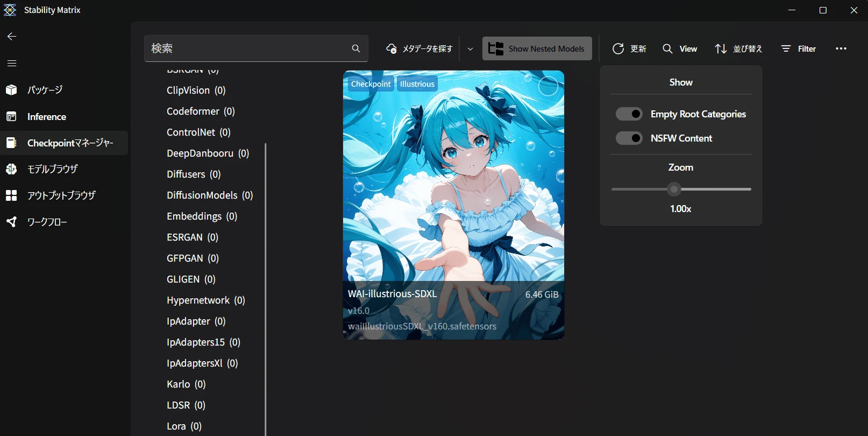This screenshot has width=868, height=436.
Task: Click the 1.00x zoom value
Action: pos(681,209)
